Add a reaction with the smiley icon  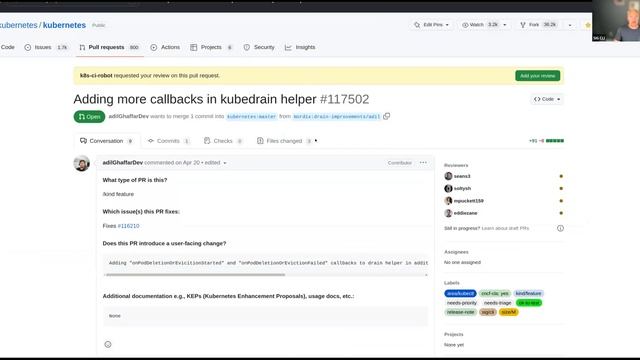point(108,344)
